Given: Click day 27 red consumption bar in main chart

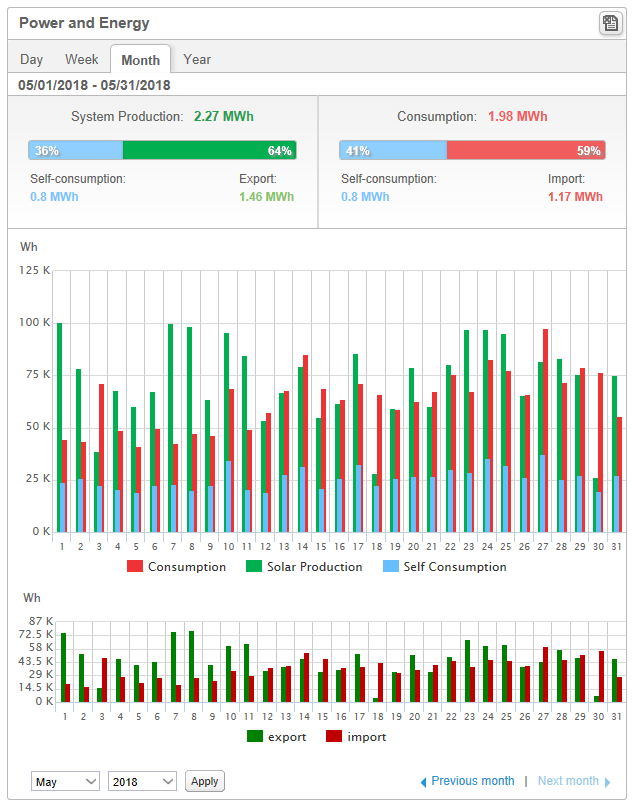Looking at the screenshot, I should coord(545,430).
